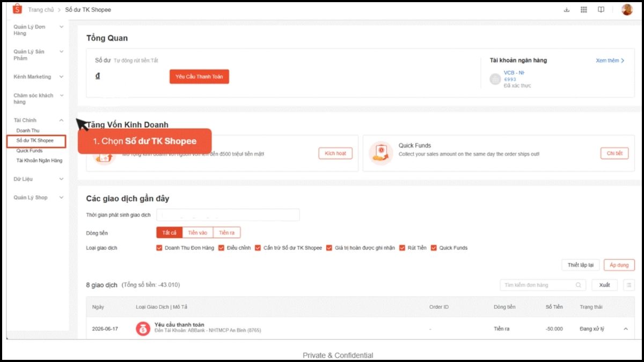
Task: Open Tài Khoản Ngân Hàng in sidebar
Action: coord(39,160)
